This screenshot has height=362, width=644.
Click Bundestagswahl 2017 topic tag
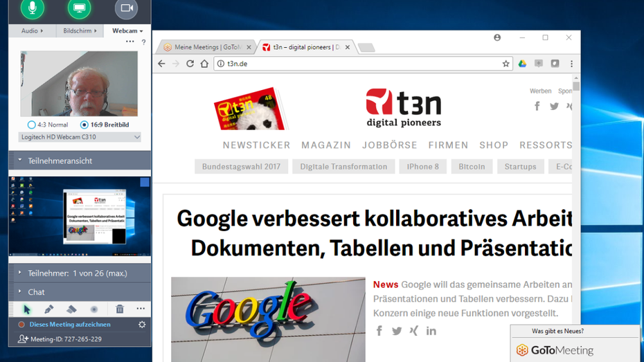click(x=241, y=167)
